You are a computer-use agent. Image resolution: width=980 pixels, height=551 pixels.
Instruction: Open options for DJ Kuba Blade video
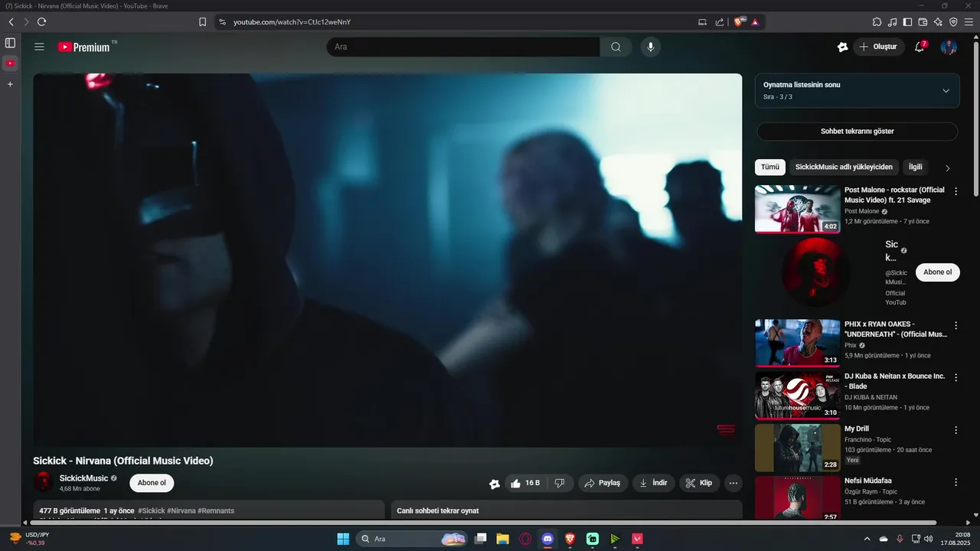point(955,377)
